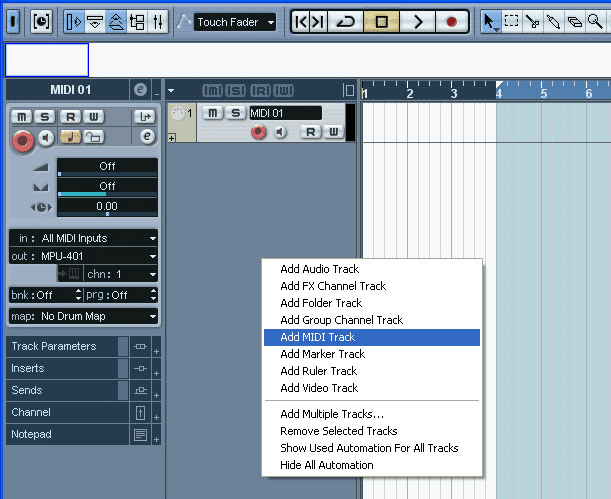Click the Play transport button
611x499 pixels.
click(x=417, y=22)
